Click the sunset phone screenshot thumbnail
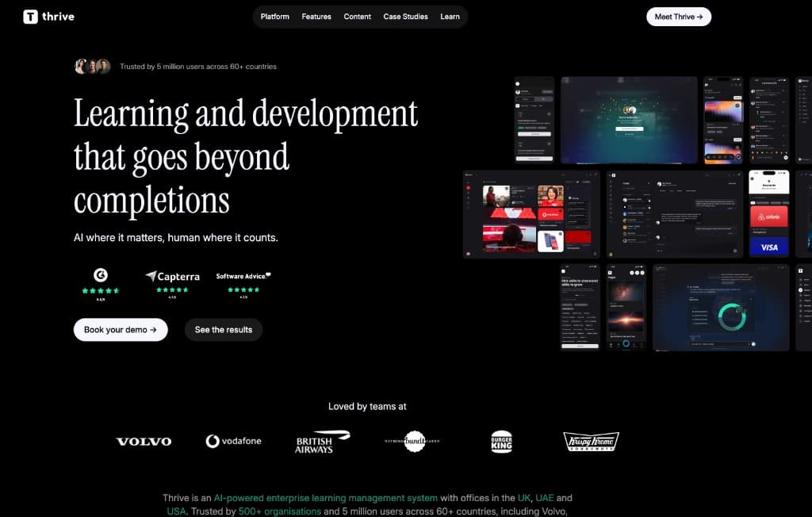812x517 pixels. (x=626, y=308)
